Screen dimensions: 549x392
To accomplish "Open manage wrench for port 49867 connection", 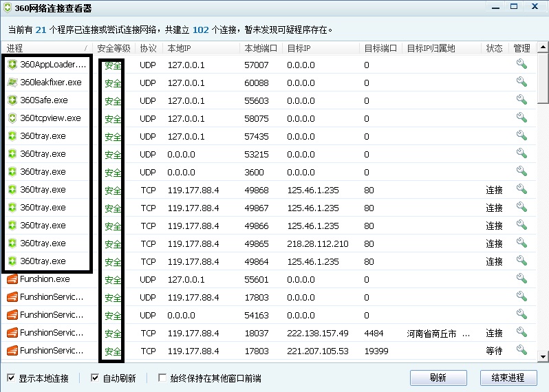I will [521, 207].
